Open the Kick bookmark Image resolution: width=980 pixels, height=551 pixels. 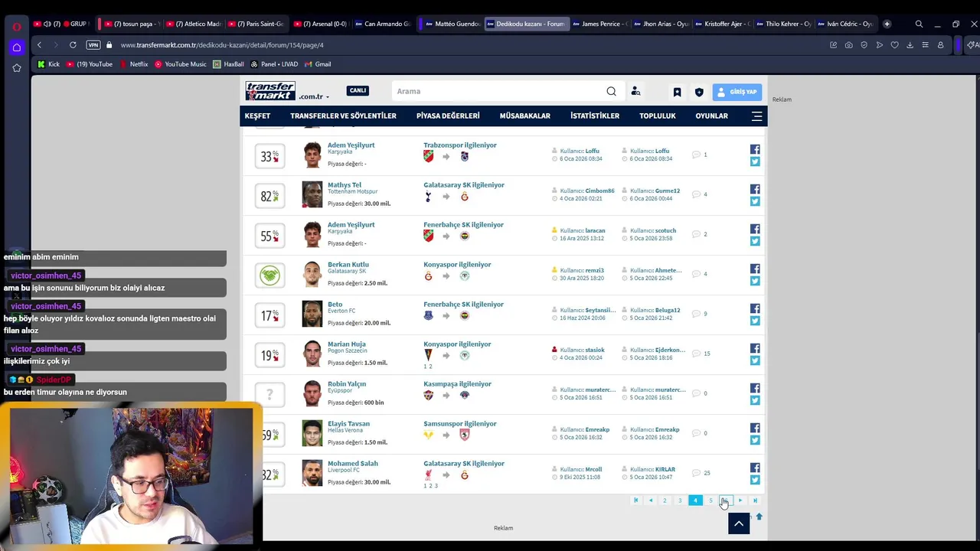click(x=48, y=64)
